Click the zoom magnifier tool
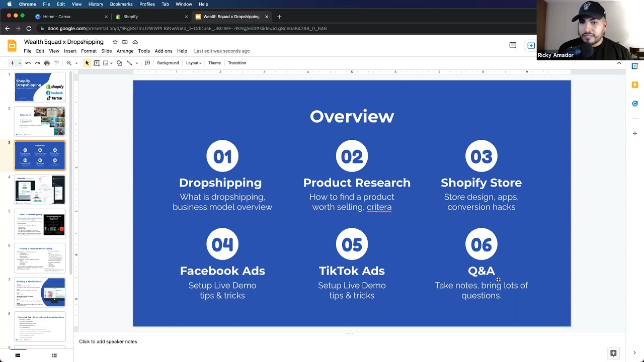Image resolution: width=644 pixels, height=362 pixels. [x=69, y=63]
